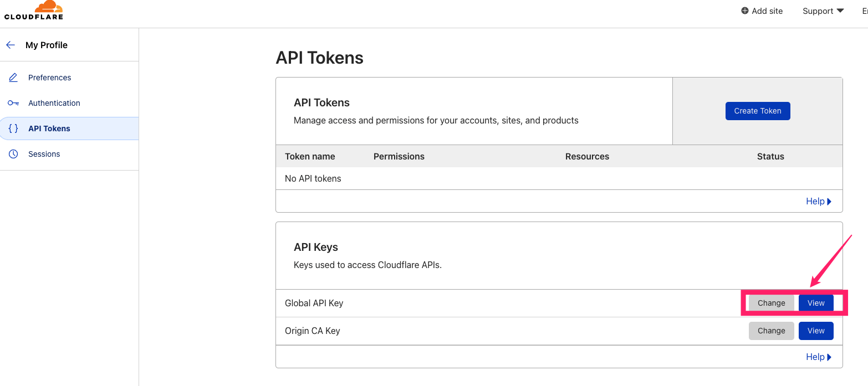
Task: View the Origin CA Key
Action: 816,331
